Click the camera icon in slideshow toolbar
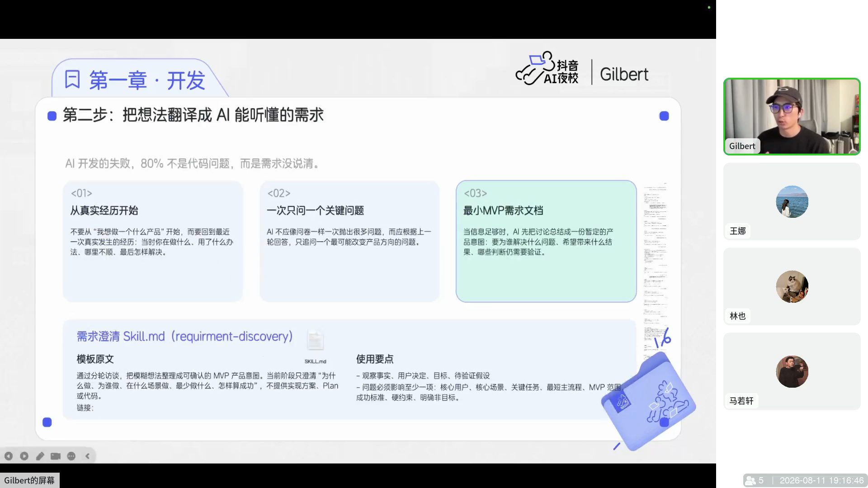The width and height of the screenshot is (868, 488). [x=56, y=456]
